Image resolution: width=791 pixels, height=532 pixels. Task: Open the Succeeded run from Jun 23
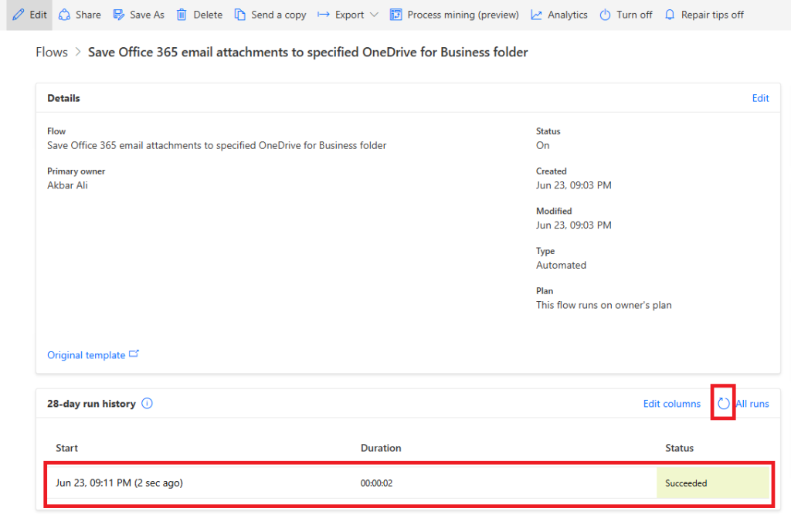pos(119,483)
